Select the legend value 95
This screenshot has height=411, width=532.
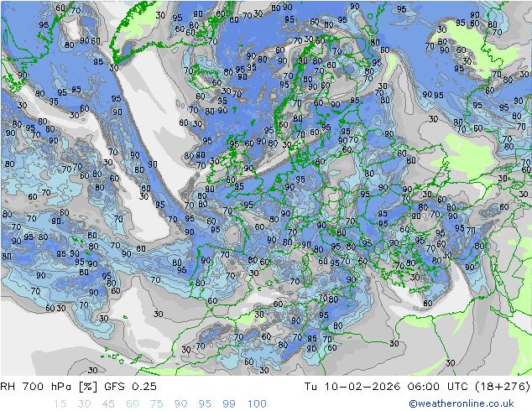pos(205,404)
